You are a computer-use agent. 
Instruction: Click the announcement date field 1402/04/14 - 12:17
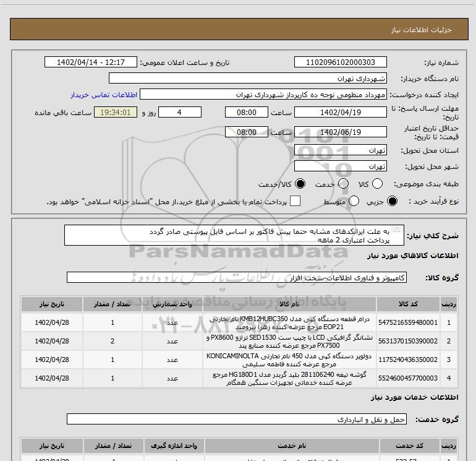[x=91, y=62]
